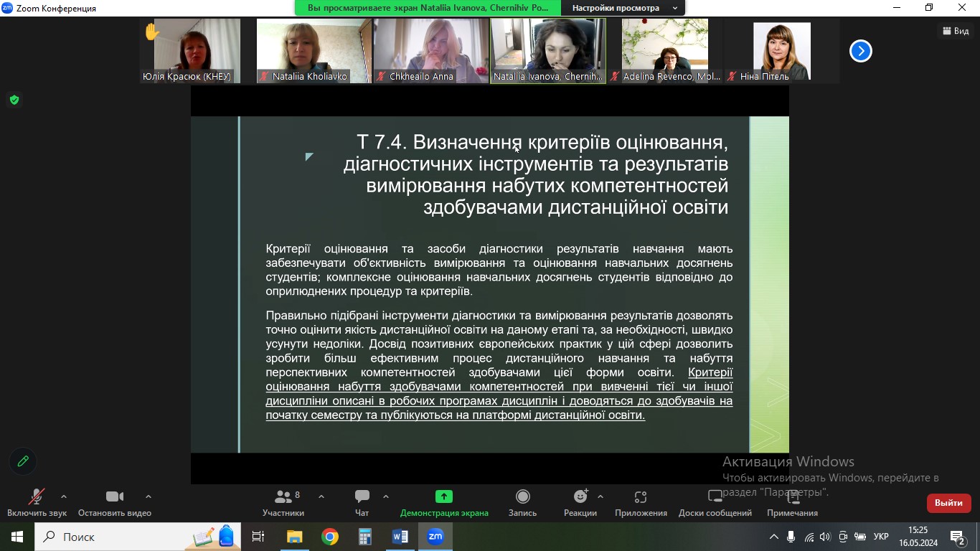This screenshot has width=980, height=551.
Task: Open the Reactions menu
Action: (x=580, y=502)
